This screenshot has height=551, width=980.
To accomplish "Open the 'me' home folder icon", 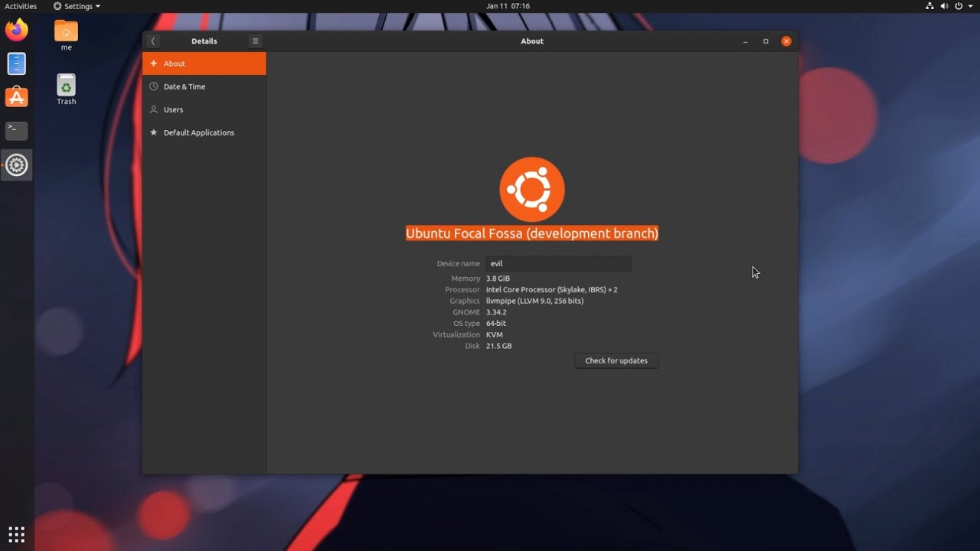I will (x=67, y=35).
